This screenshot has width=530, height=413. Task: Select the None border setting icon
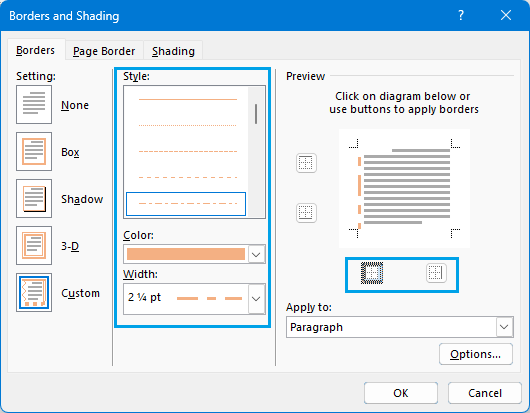point(34,104)
